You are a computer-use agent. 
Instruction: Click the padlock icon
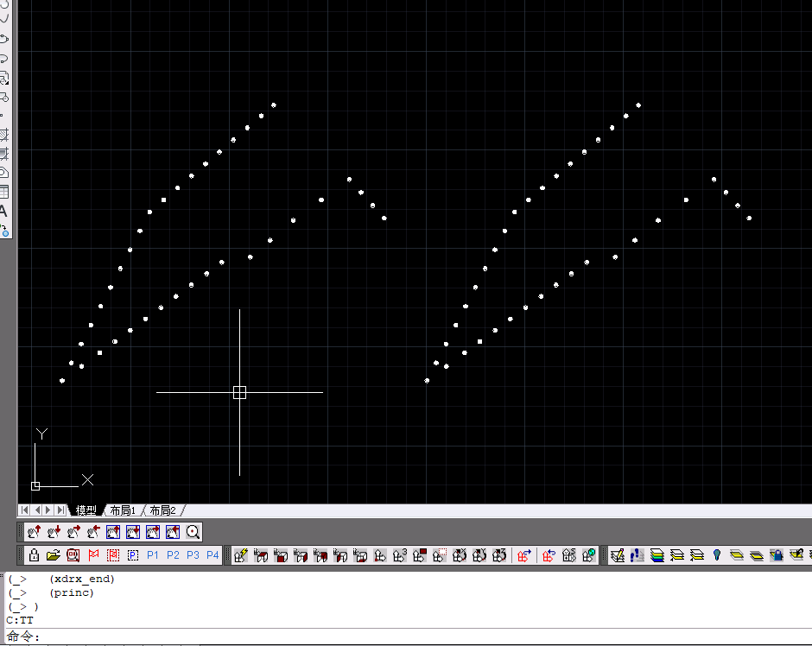35,555
